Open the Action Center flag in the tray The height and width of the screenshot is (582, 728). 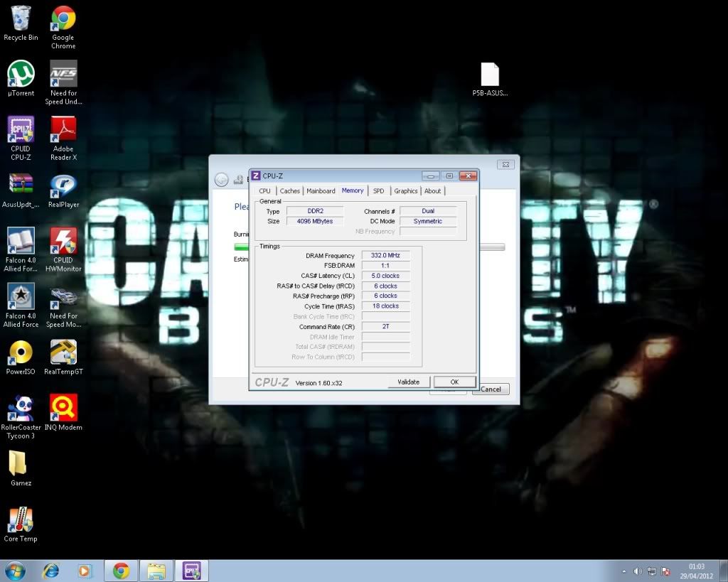pos(665,571)
